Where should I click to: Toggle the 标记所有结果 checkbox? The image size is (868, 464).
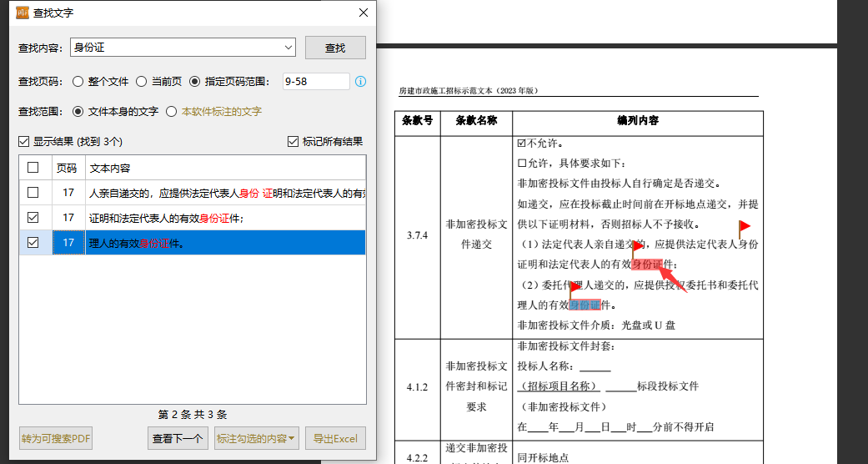294,141
